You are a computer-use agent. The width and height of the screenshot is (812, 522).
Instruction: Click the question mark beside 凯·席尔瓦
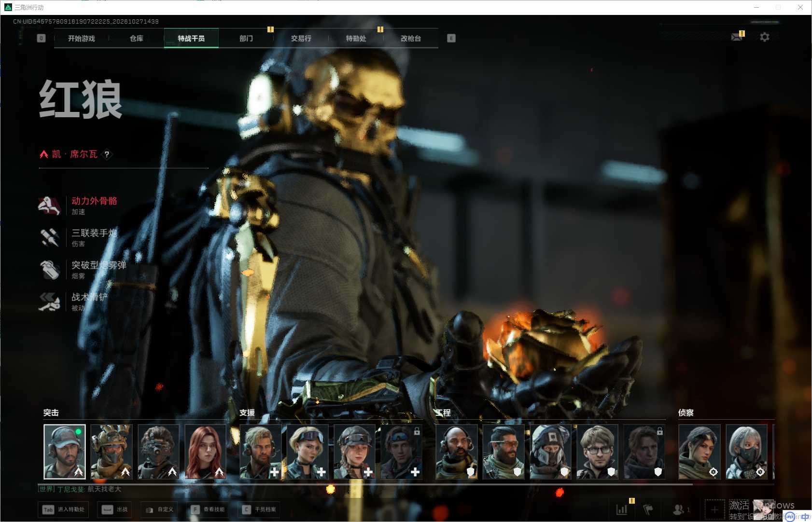click(107, 154)
